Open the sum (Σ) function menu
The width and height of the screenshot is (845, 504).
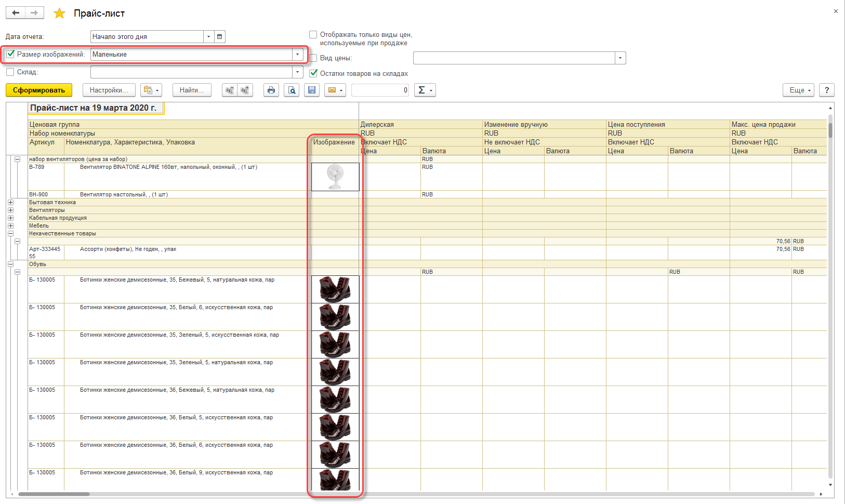pos(425,90)
